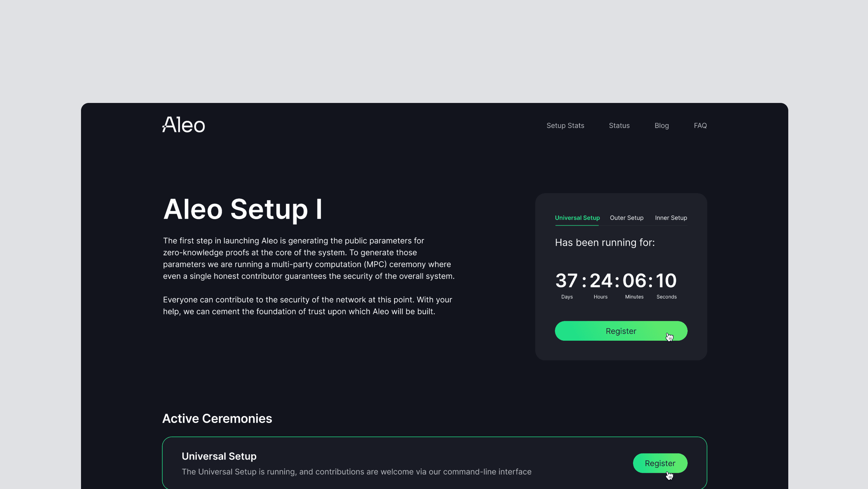
Task: Open the Setup Stats page
Action: (565, 125)
